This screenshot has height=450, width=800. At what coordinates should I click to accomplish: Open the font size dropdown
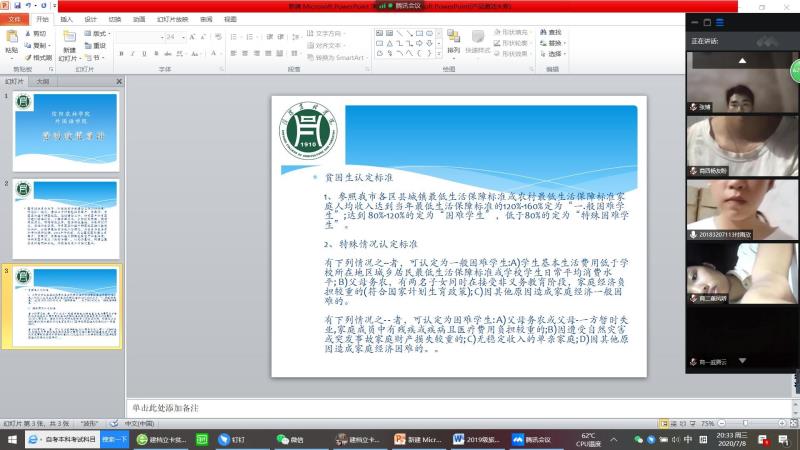(181, 37)
